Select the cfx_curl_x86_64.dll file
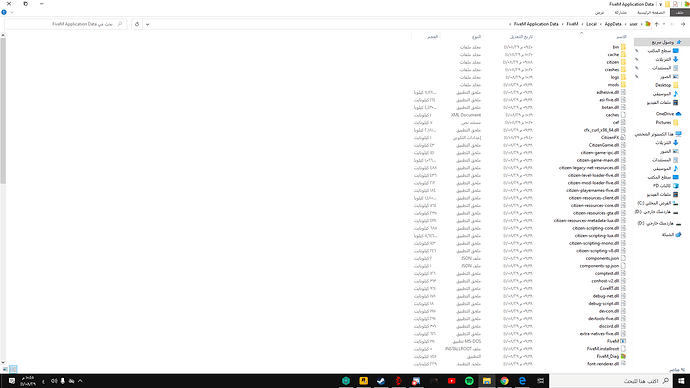 [x=605, y=130]
